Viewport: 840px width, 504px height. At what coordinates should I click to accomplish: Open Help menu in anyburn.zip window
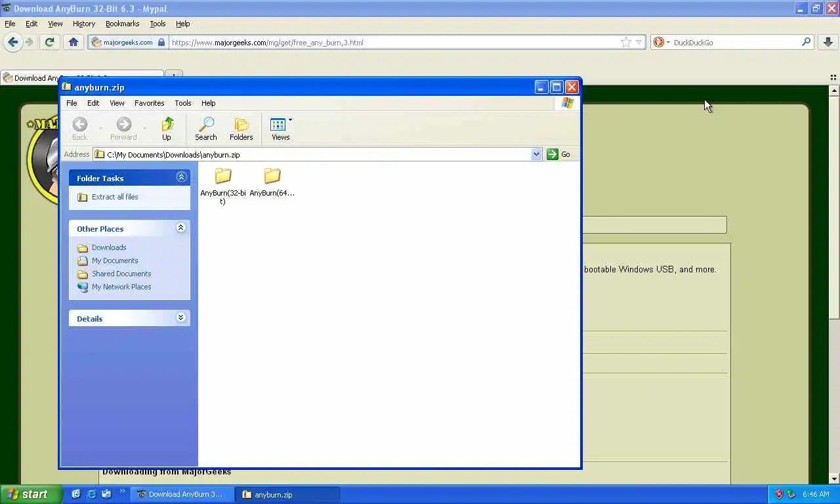tap(208, 103)
